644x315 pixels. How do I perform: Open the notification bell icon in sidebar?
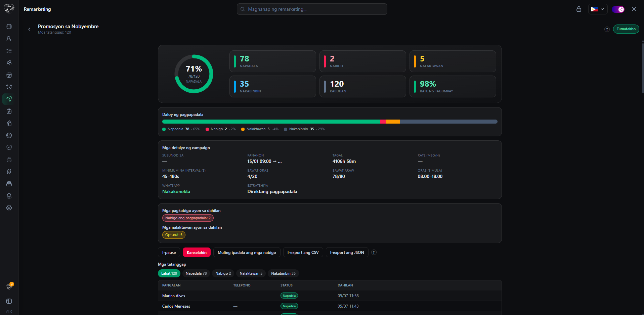[x=9, y=196]
